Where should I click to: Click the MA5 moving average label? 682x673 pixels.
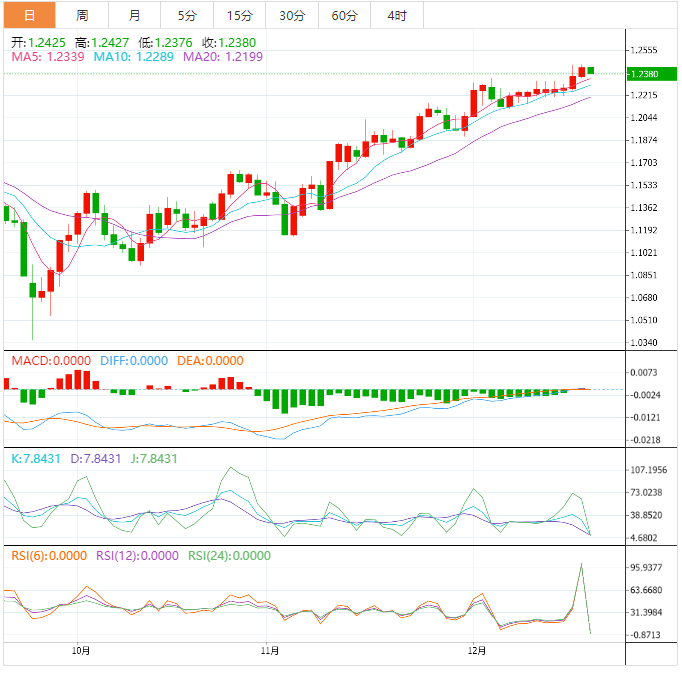[x=48, y=58]
